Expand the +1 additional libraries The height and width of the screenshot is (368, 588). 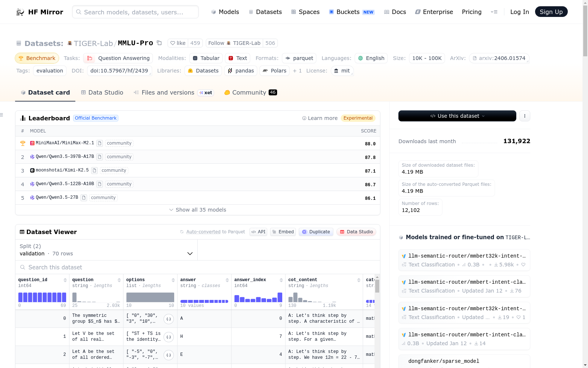[297, 71]
